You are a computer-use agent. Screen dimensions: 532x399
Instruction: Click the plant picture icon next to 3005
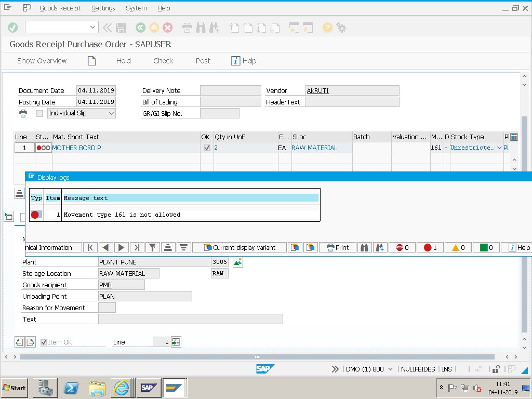click(238, 262)
